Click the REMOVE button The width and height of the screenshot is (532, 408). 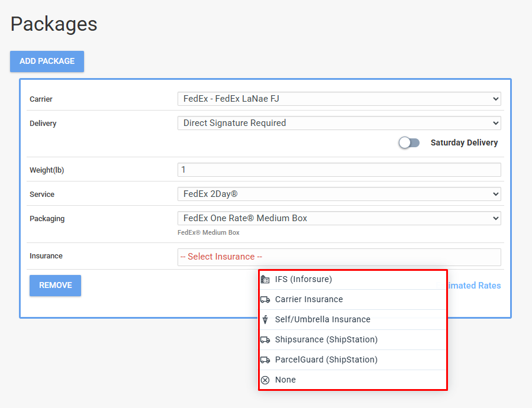[55, 286]
